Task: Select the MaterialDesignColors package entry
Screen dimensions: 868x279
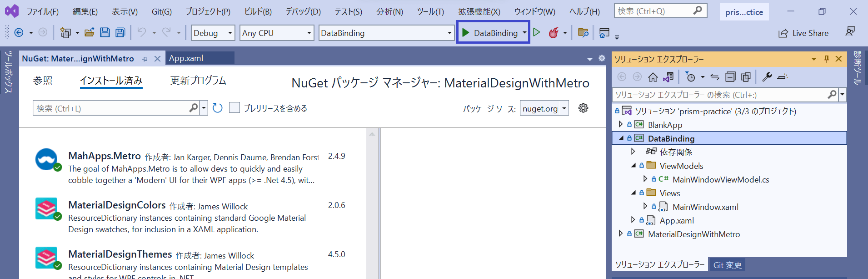Action: click(191, 217)
